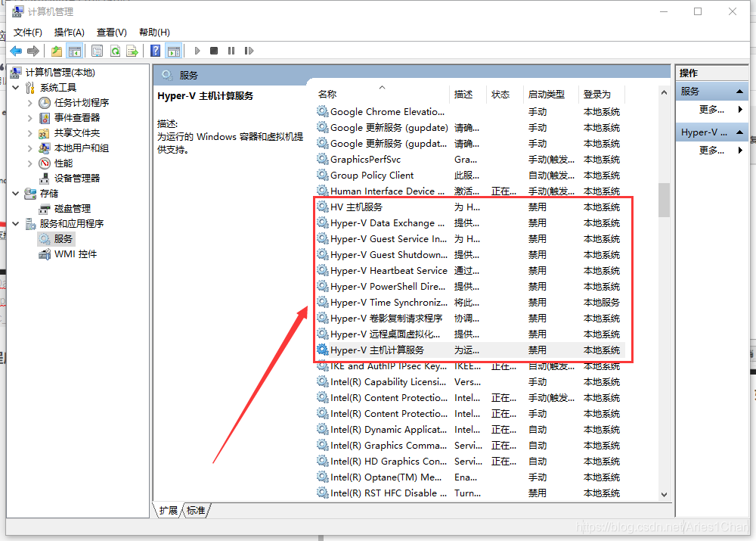Expand the 本地用户和组 tree node
The height and width of the screenshot is (541, 756).
pyautogui.click(x=30, y=148)
